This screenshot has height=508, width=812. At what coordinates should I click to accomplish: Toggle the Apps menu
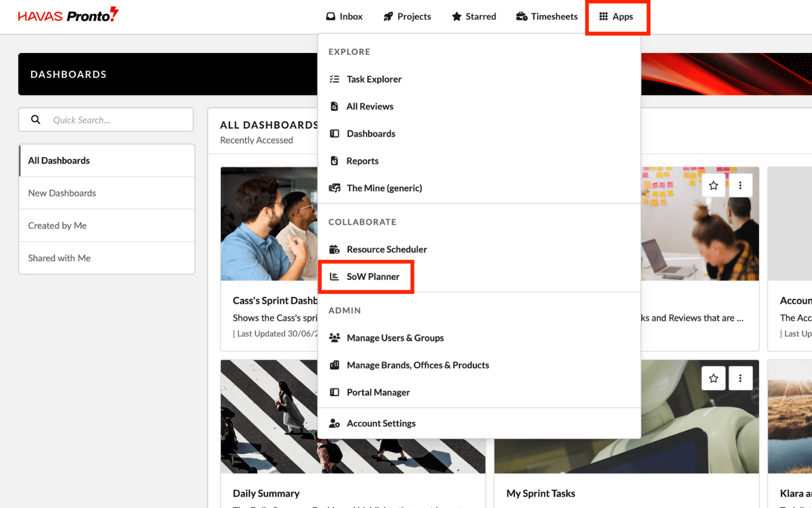tap(616, 16)
